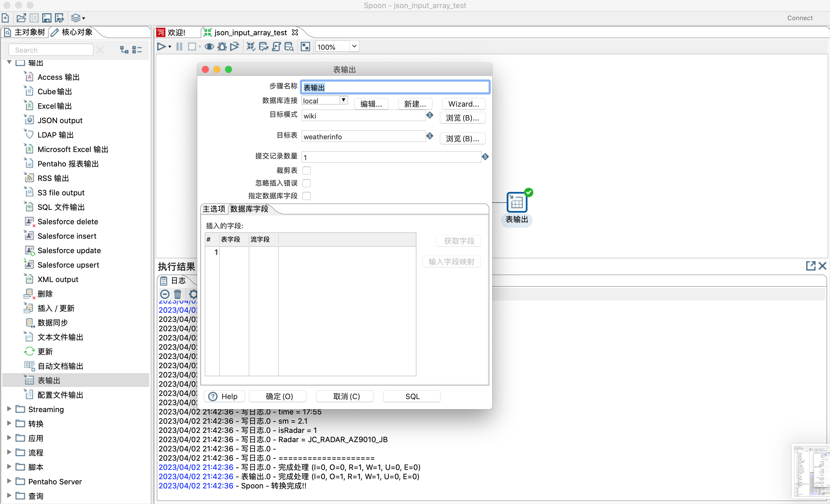
Task: Click the SQL button in dialog
Action: (x=412, y=396)
